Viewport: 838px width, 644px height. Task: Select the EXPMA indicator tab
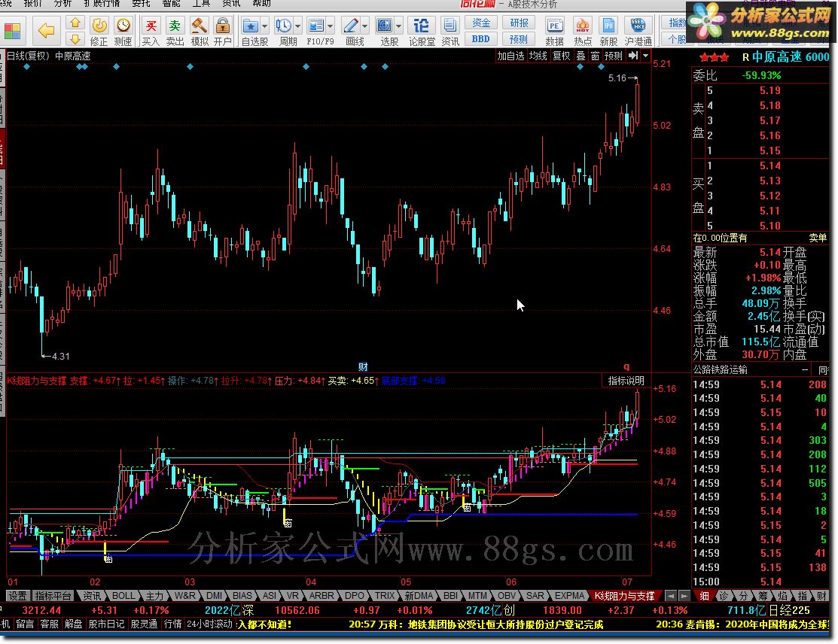pos(569,595)
